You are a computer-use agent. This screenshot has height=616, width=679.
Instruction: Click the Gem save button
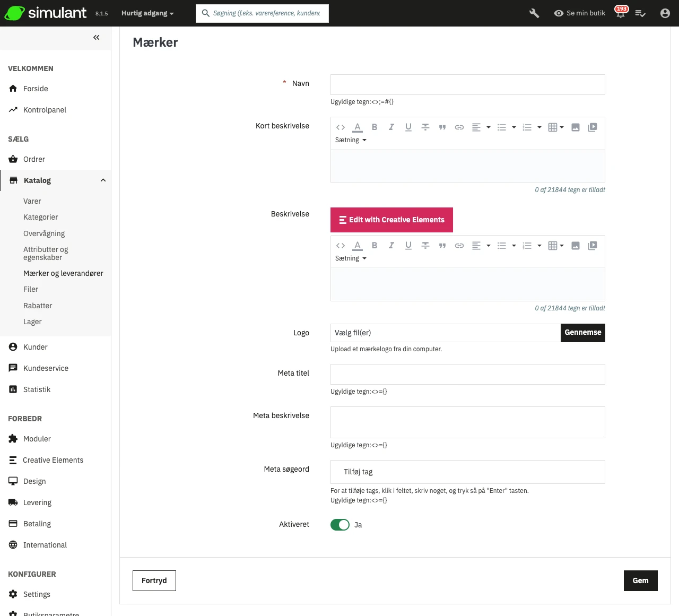[640, 580]
